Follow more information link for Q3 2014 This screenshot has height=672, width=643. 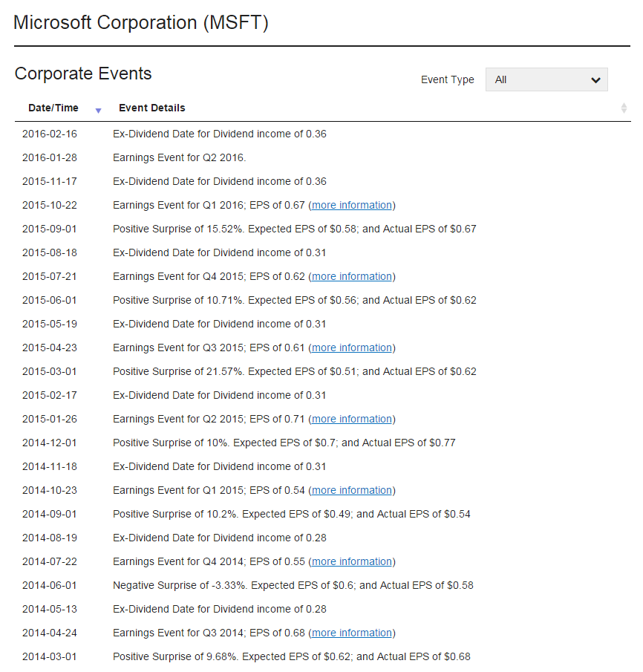click(352, 633)
